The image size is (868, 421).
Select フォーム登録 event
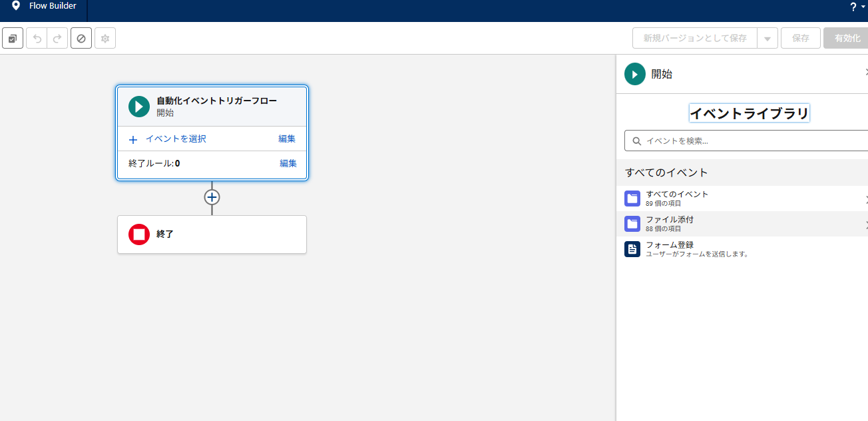(x=742, y=249)
